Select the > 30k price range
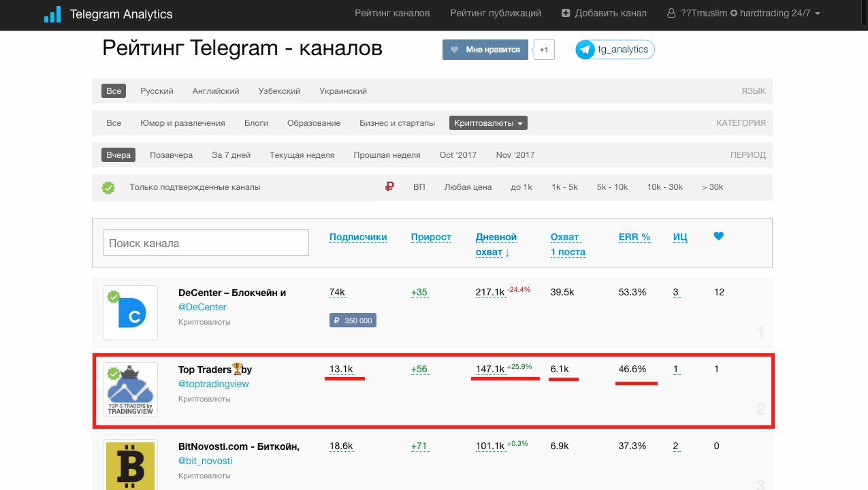The width and height of the screenshot is (868, 490). (712, 187)
